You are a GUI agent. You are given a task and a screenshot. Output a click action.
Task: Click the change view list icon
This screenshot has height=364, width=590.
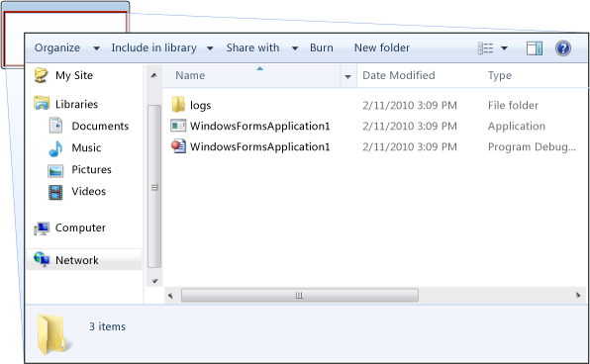(x=485, y=48)
